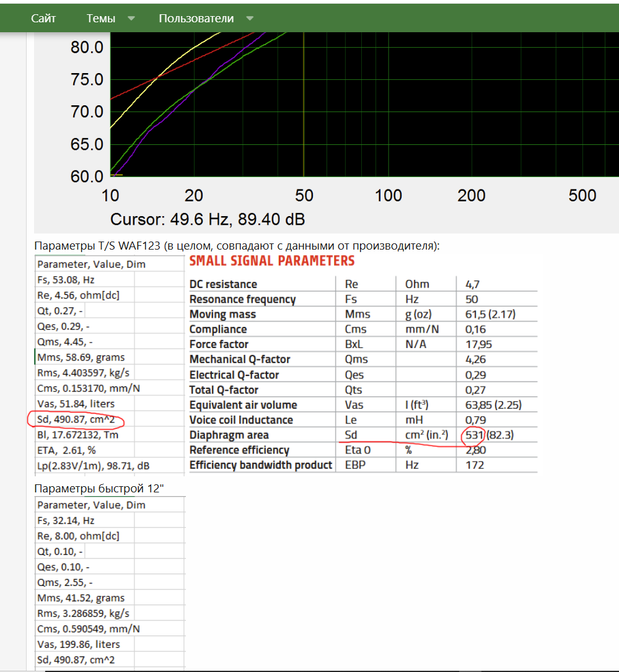This screenshot has width=619, height=672.
Task: Click the circled 531 diaphragm area value
Action: (473, 435)
